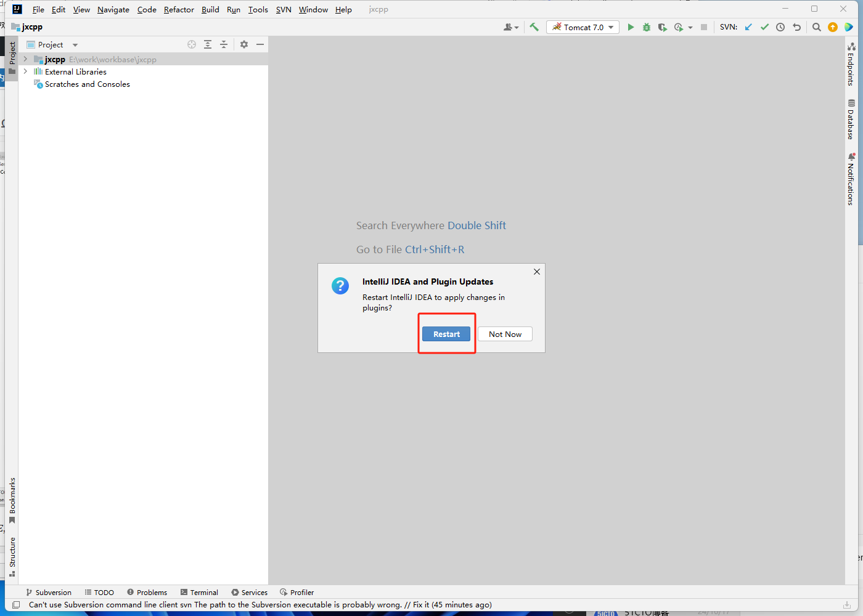Start debugging with the green bug icon
The height and width of the screenshot is (616, 863).
click(x=647, y=27)
